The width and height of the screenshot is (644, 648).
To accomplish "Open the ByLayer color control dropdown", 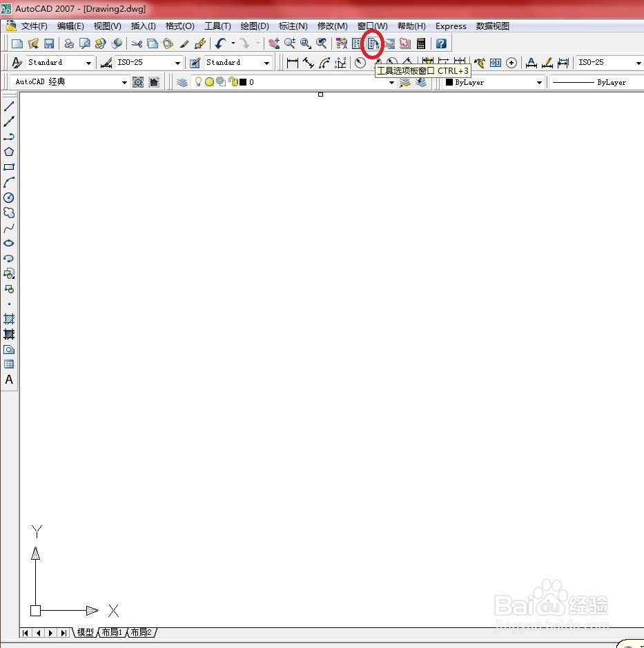I will (x=539, y=82).
